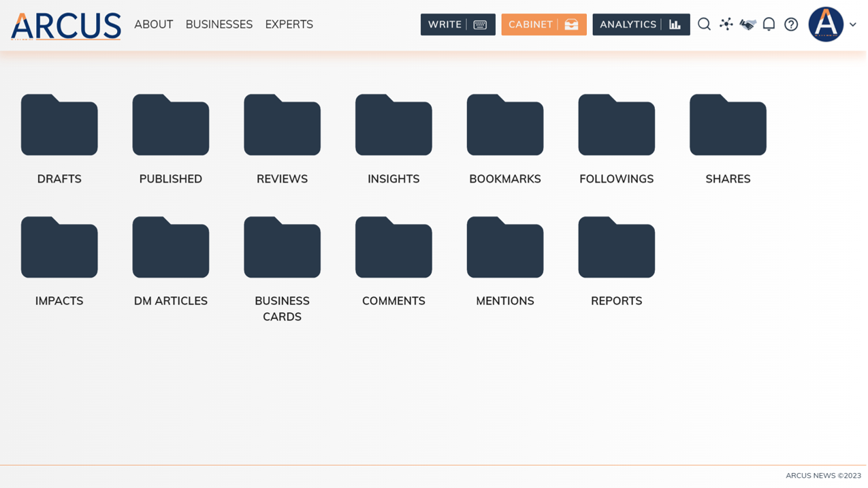Click the bar chart icon inside ANALYTICS
The image size is (868, 488).
675,24
